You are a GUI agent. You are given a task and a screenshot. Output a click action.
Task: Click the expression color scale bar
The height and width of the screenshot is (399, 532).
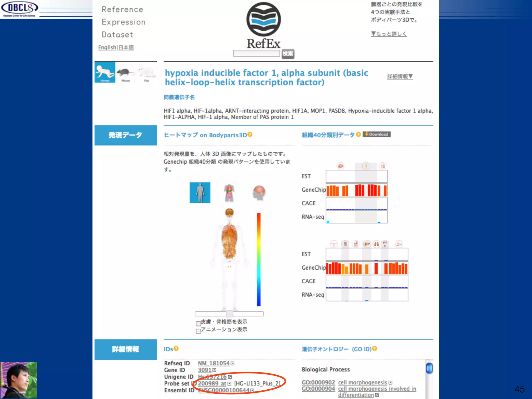pyautogui.click(x=259, y=260)
